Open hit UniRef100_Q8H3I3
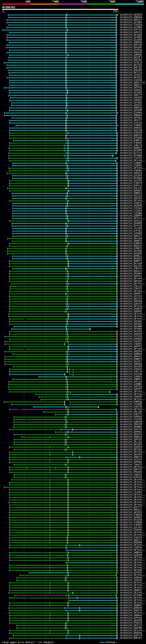The width and height of the screenshot is (146, 644). (x=131, y=20)
